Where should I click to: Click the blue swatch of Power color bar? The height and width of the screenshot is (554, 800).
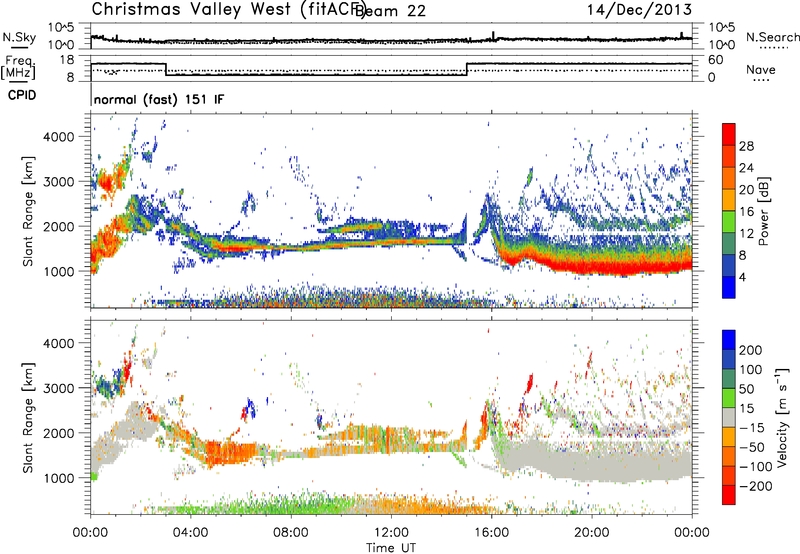pyautogui.click(x=729, y=287)
